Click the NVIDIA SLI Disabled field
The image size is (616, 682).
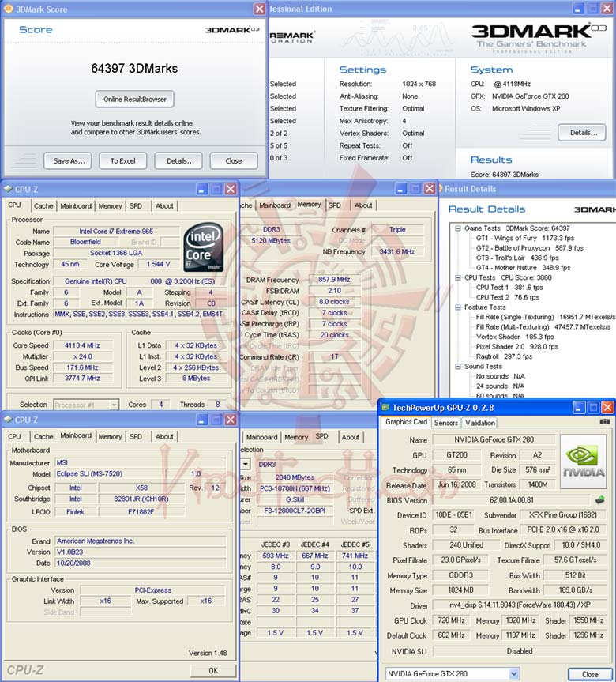[519, 650]
